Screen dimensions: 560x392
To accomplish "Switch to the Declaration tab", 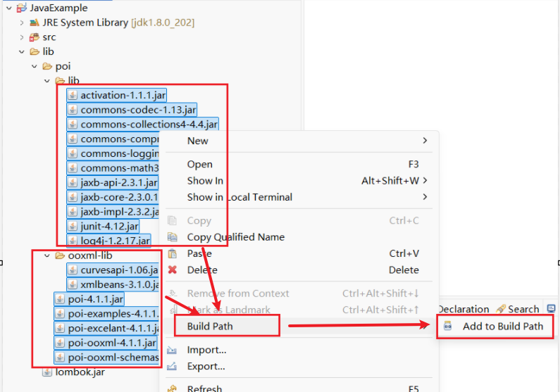I will point(463,309).
